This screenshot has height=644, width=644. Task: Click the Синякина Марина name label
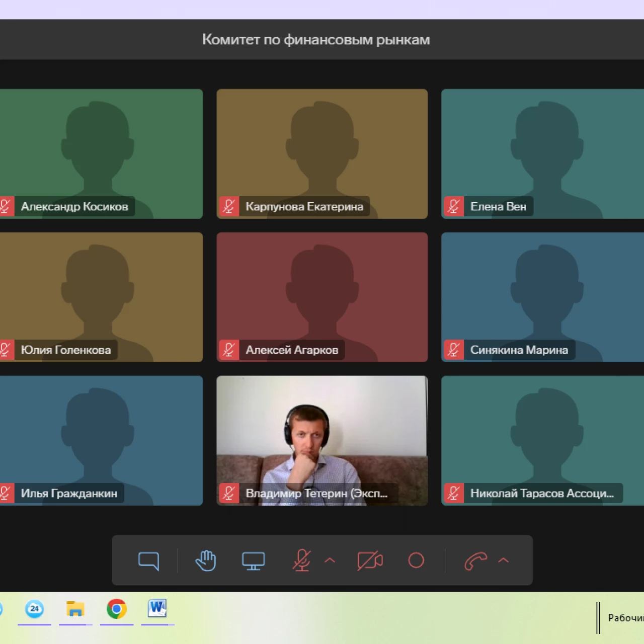coord(519,350)
